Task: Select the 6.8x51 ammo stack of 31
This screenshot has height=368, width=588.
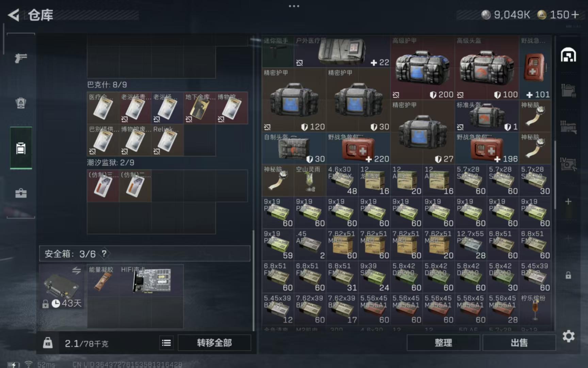Action: tap(342, 277)
